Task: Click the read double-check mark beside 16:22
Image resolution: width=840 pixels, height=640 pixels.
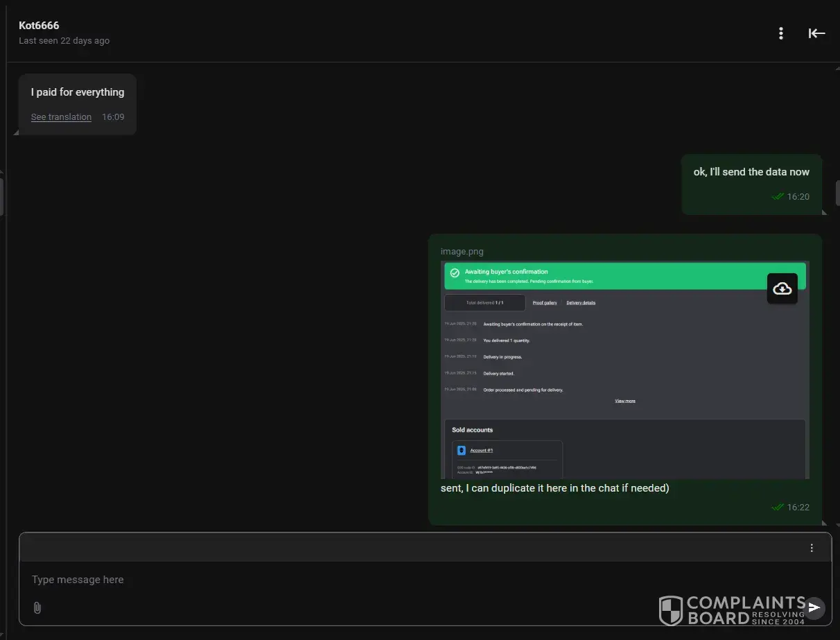Action: pyautogui.click(x=778, y=508)
